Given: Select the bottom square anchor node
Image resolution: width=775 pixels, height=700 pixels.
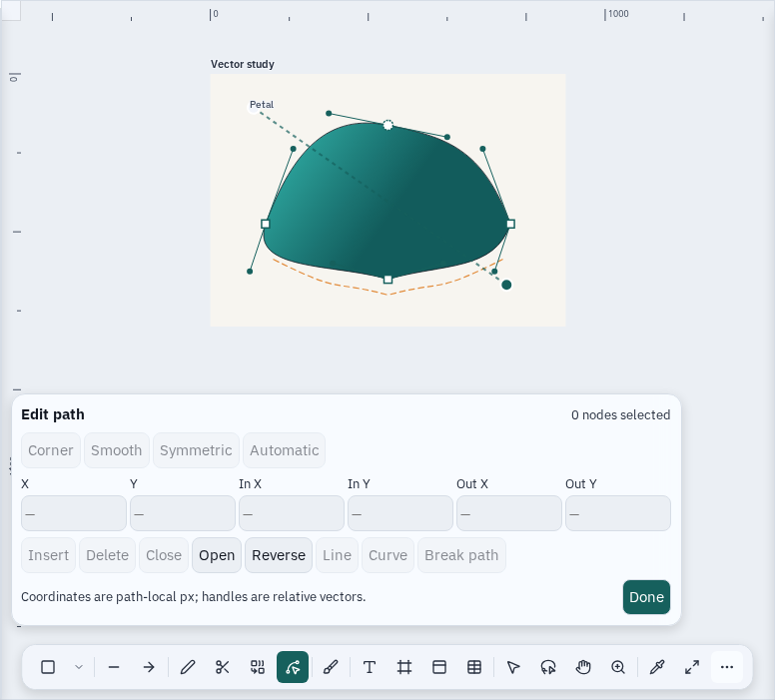Looking at the screenshot, I should pos(387,280).
